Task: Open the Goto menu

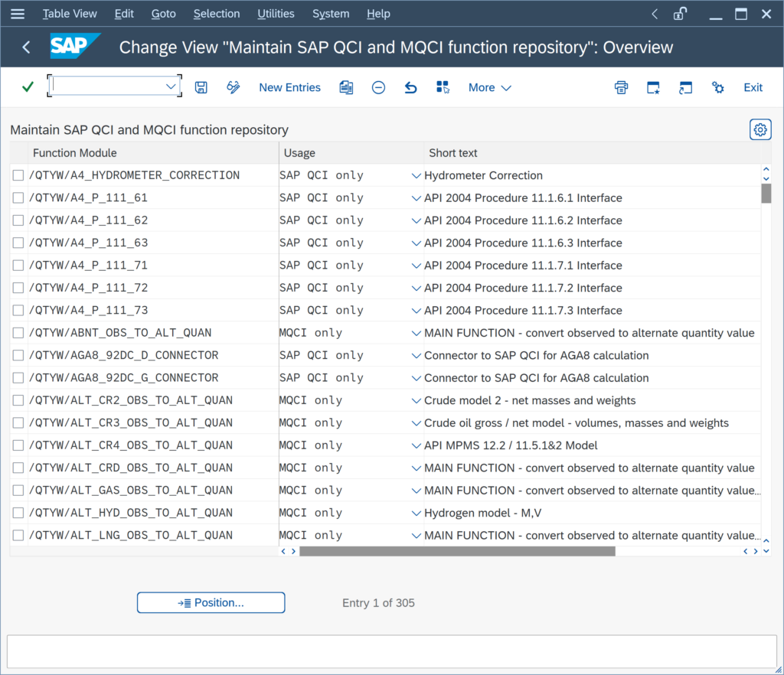Action: coord(164,14)
